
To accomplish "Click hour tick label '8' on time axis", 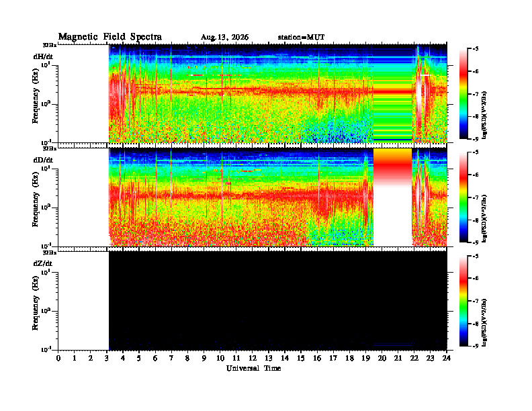I will [x=187, y=359].
